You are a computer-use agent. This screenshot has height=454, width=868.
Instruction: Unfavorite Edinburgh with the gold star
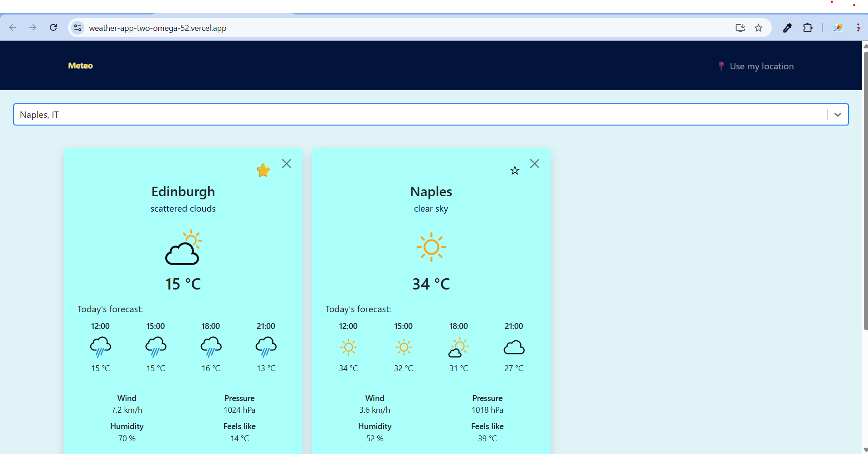pyautogui.click(x=263, y=170)
